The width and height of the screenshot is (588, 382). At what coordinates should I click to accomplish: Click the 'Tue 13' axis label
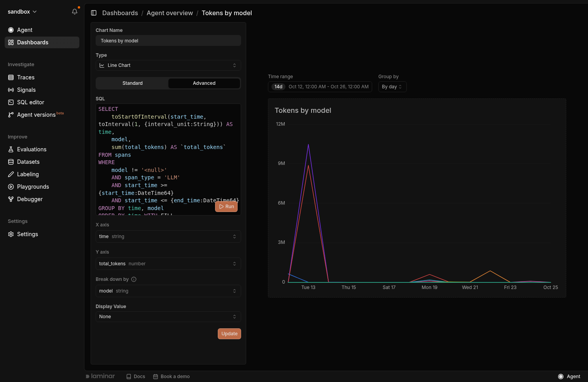pos(308,287)
